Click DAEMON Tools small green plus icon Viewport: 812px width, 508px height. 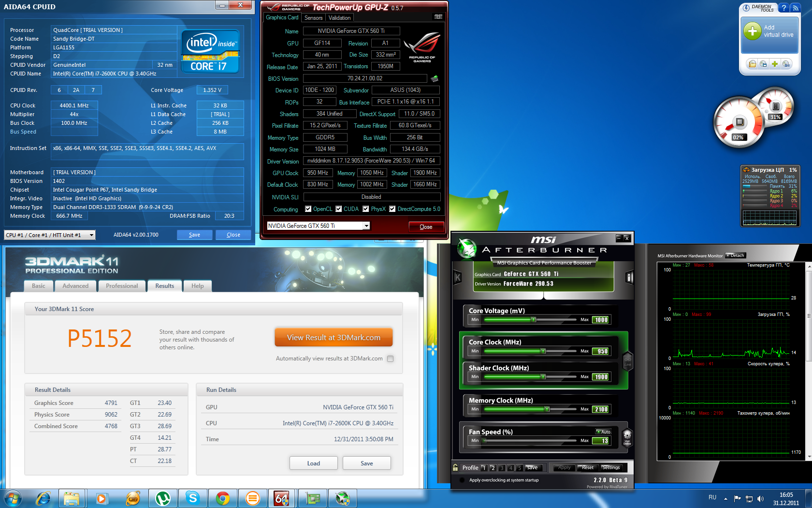(775, 64)
